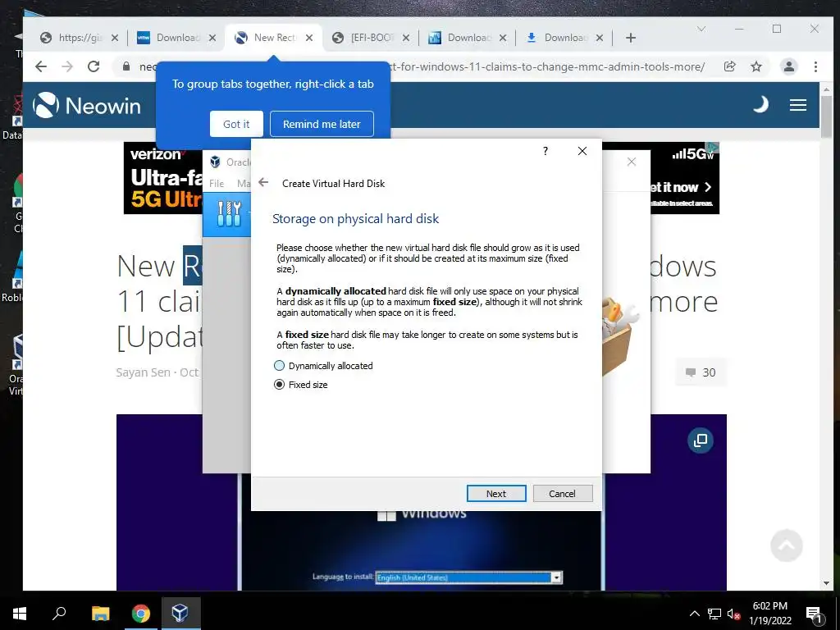This screenshot has width=840, height=630.
Task: Click the wizard help question mark
Action: (546, 151)
